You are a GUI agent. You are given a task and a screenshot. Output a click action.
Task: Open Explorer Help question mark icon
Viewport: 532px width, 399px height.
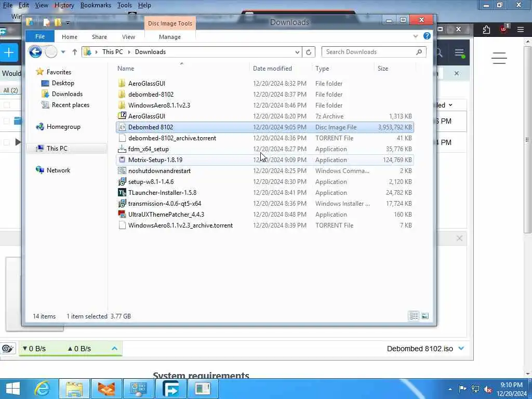pyautogui.click(x=427, y=36)
